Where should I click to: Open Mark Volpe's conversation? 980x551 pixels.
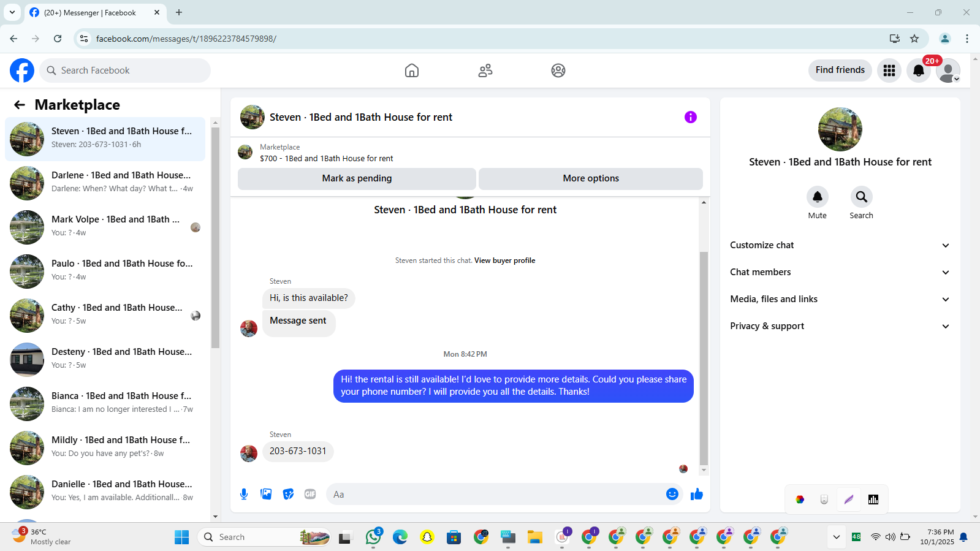click(x=105, y=227)
